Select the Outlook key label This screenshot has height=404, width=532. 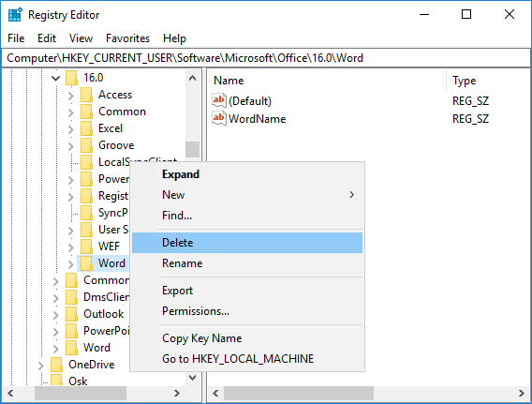click(x=103, y=314)
